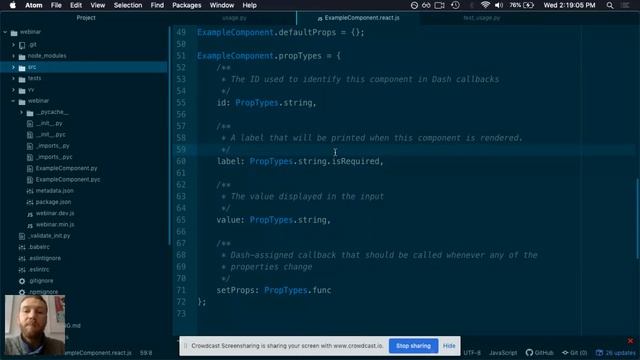
Task: Click the GitHub icon in status bar
Action: tap(529, 352)
